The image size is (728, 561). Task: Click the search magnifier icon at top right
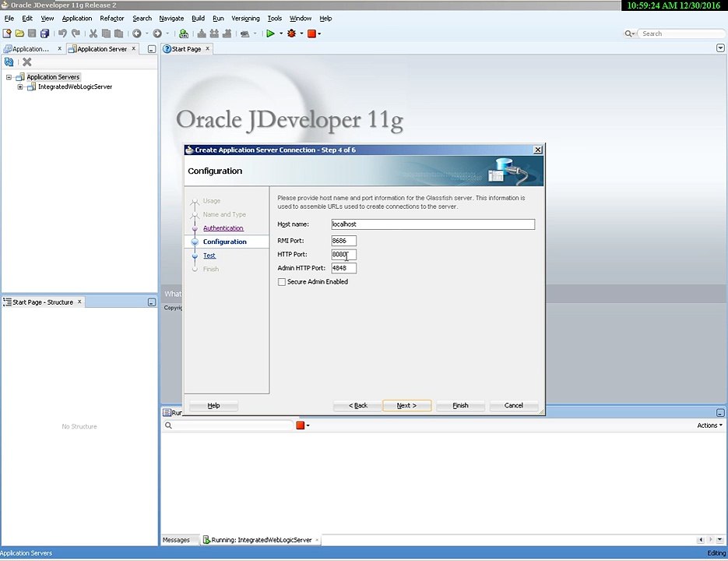[x=628, y=34]
